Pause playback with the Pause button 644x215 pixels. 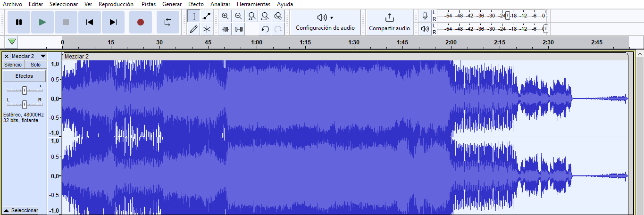(19, 22)
